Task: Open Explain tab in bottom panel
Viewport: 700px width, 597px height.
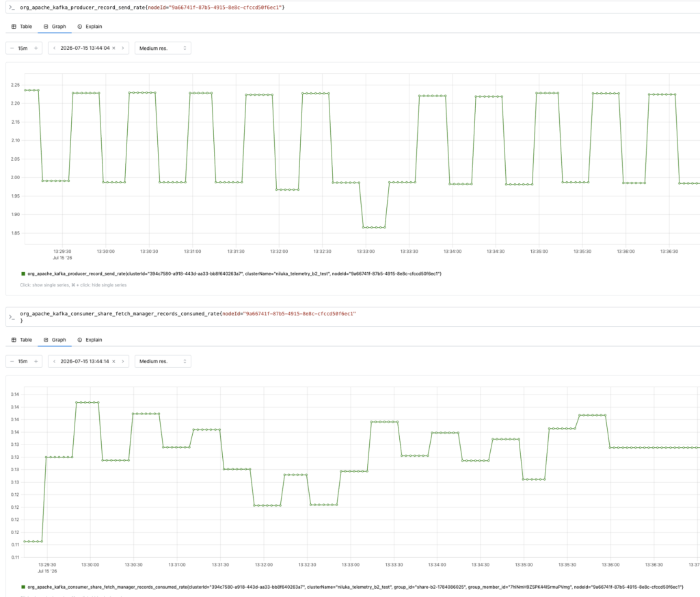Action: [x=90, y=340]
